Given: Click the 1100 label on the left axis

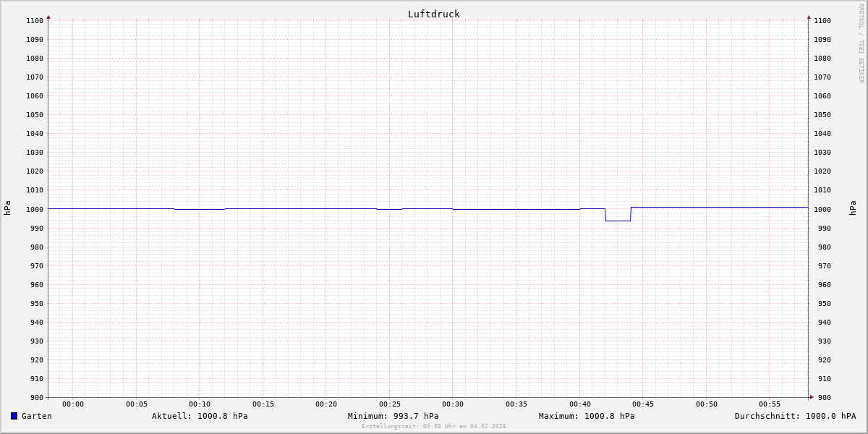Looking at the screenshot, I should click(35, 20).
